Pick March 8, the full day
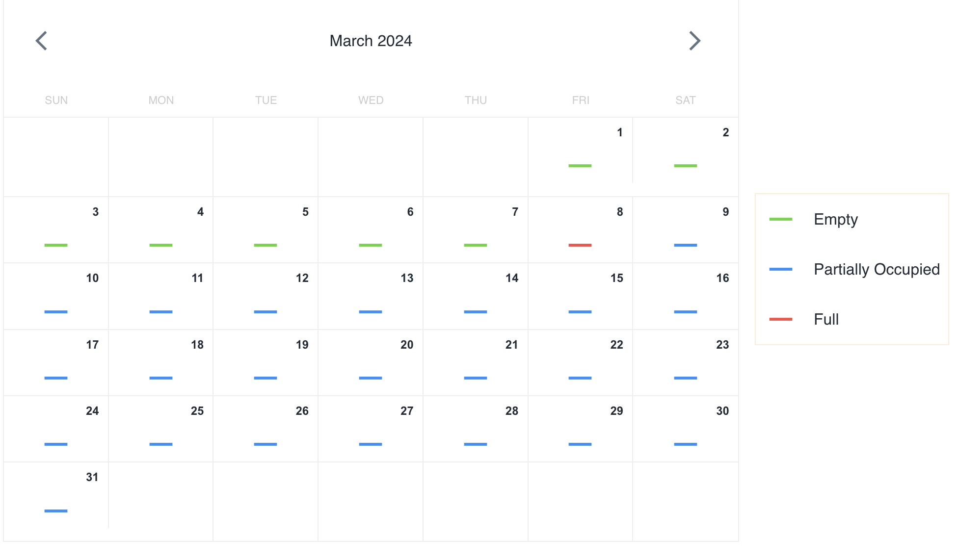This screenshot has height=560, width=958. click(x=580, y=229)
